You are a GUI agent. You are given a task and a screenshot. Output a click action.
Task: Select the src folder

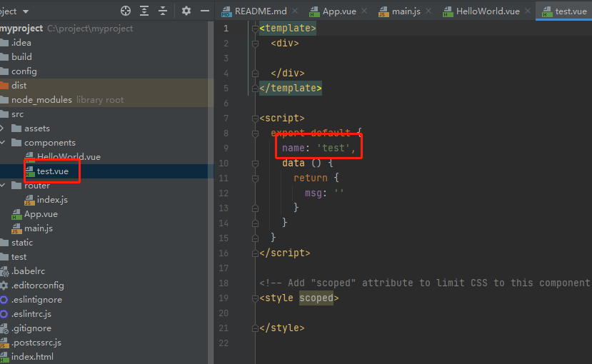17,114
